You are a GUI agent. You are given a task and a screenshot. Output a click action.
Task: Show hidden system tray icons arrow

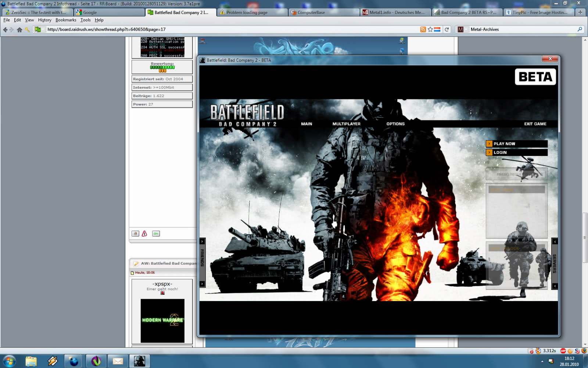coord(542,361)
